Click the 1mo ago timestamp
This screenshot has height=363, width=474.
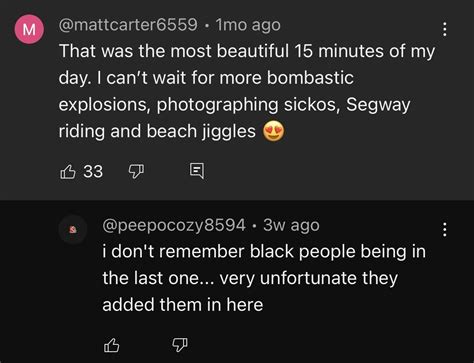pos(248,25)
